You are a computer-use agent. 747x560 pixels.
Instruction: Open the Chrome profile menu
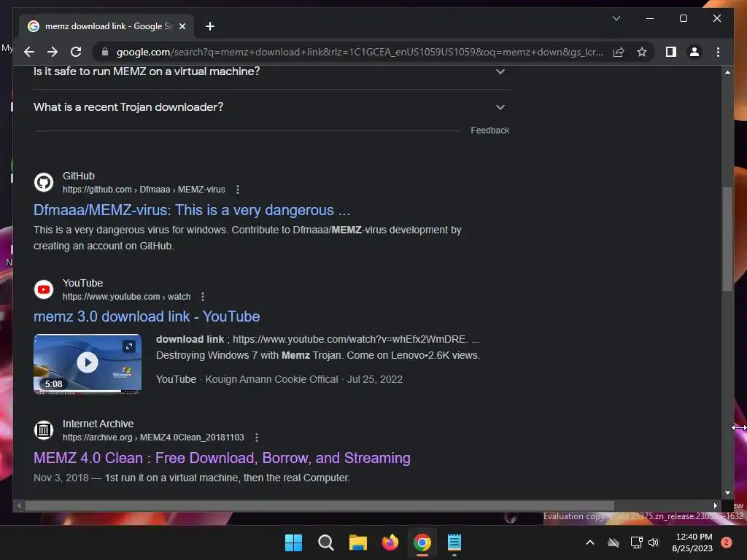pyautogui.click(x=694, y=52)
